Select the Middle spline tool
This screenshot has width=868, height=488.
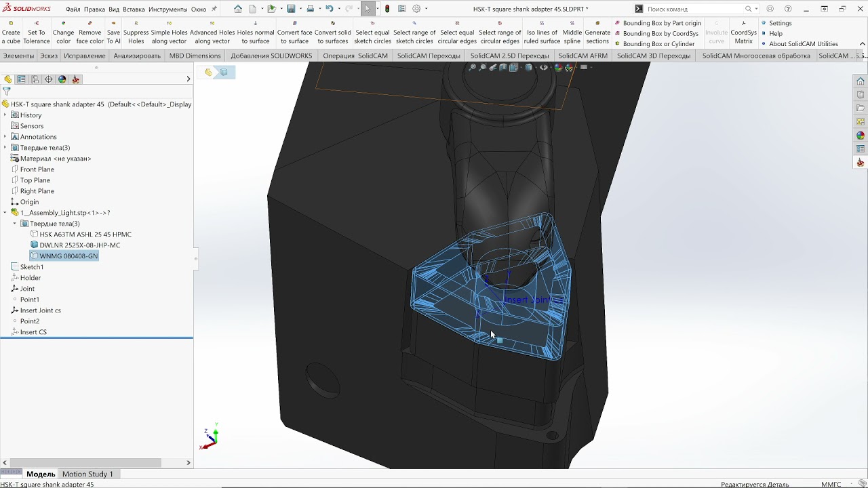pyautogui.click(x=572, y=32)
